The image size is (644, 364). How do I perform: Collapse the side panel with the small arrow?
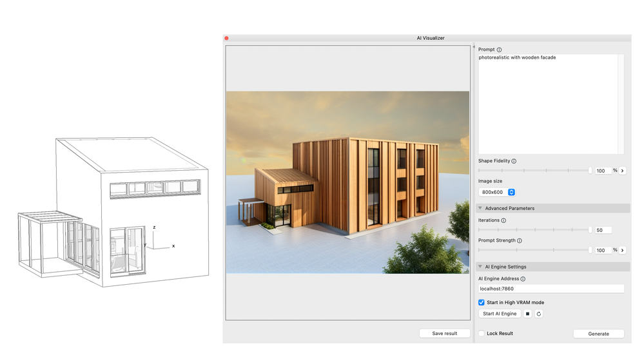474,47
